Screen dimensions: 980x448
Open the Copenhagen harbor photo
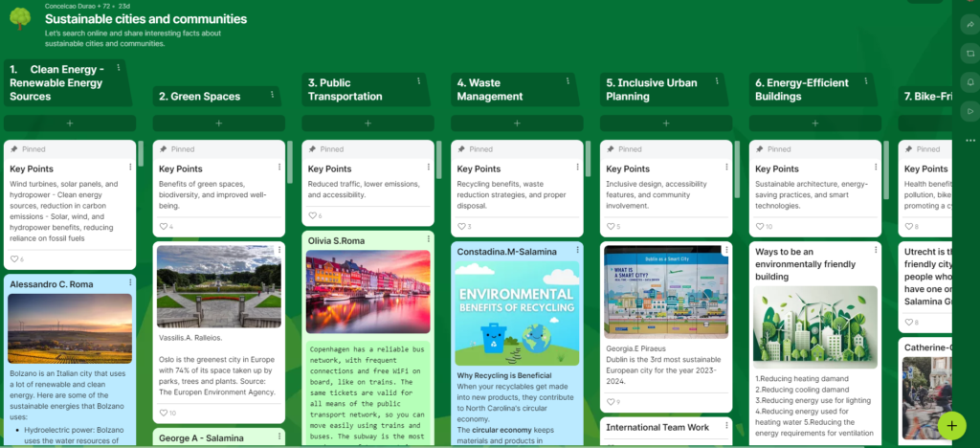[x=367, y=291]
